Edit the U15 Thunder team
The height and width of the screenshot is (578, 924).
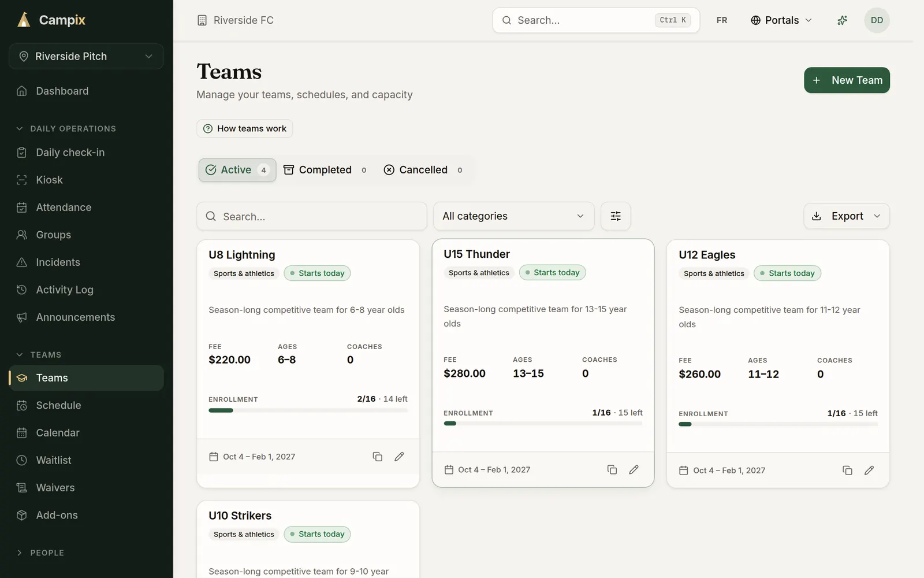click(x=634, y=470)
